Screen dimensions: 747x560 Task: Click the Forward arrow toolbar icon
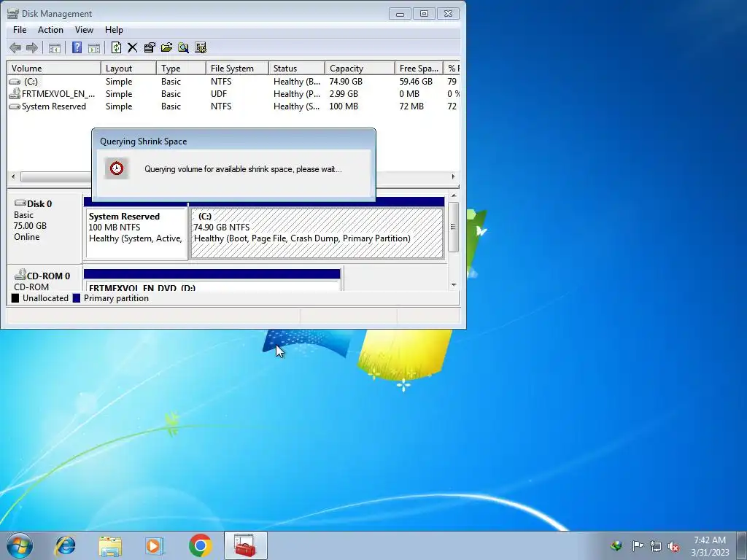[x=32, y=47]
